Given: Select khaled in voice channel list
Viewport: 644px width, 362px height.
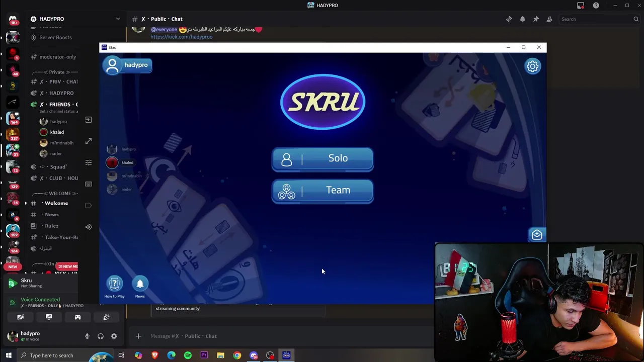Looking at the screenshot, I should [57, 132].
